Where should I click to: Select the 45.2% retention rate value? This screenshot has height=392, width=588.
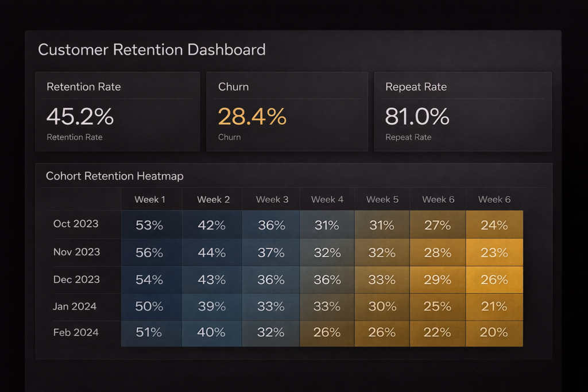tap(80, 117)
